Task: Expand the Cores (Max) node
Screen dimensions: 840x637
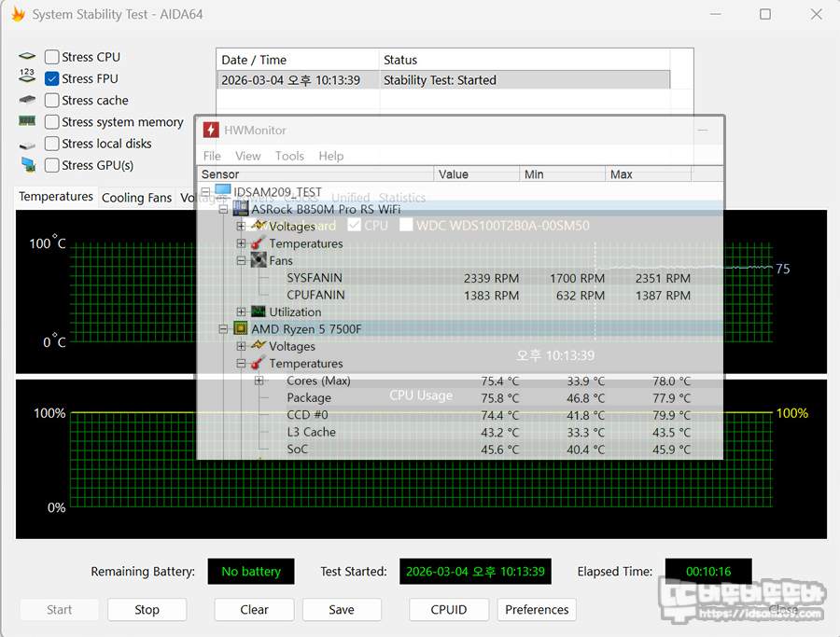Action: point(259,381)
